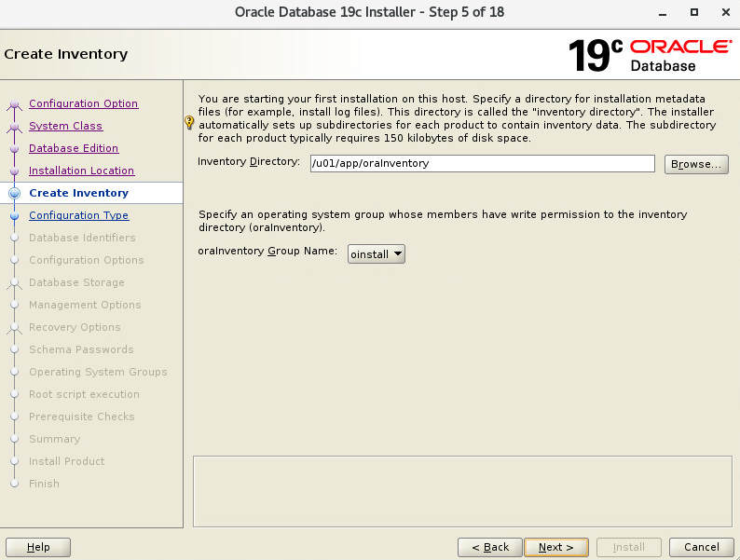The image size is (740, 560).
Task: Click the Configuration Options step label
Action: [x=87, y=260]
